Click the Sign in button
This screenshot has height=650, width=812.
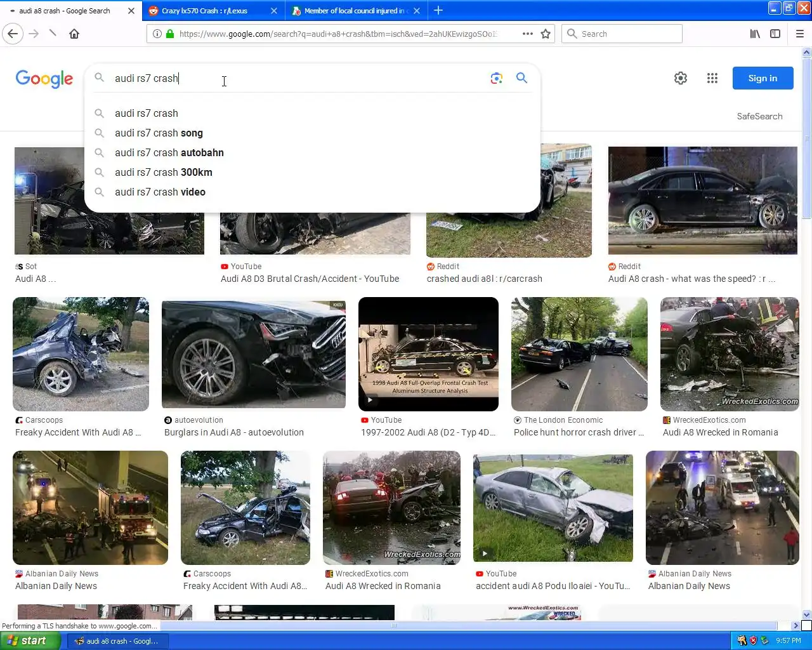[763, 78]
